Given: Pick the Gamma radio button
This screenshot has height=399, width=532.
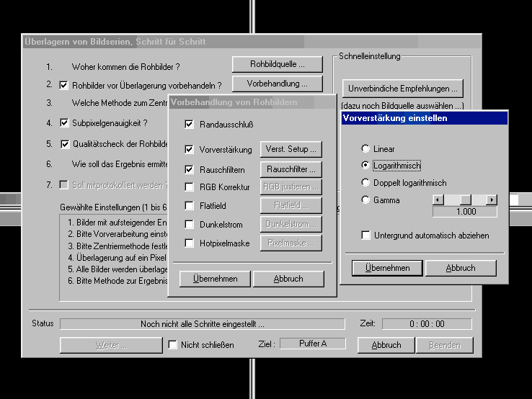Looking at the screenshot, I should pyautogui.click(x=366, y=199).
